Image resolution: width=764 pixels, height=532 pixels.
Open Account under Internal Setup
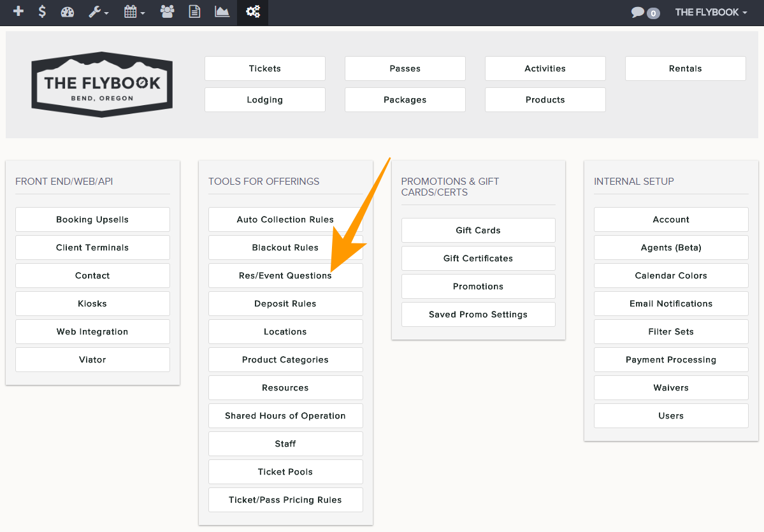coord(671,220)
